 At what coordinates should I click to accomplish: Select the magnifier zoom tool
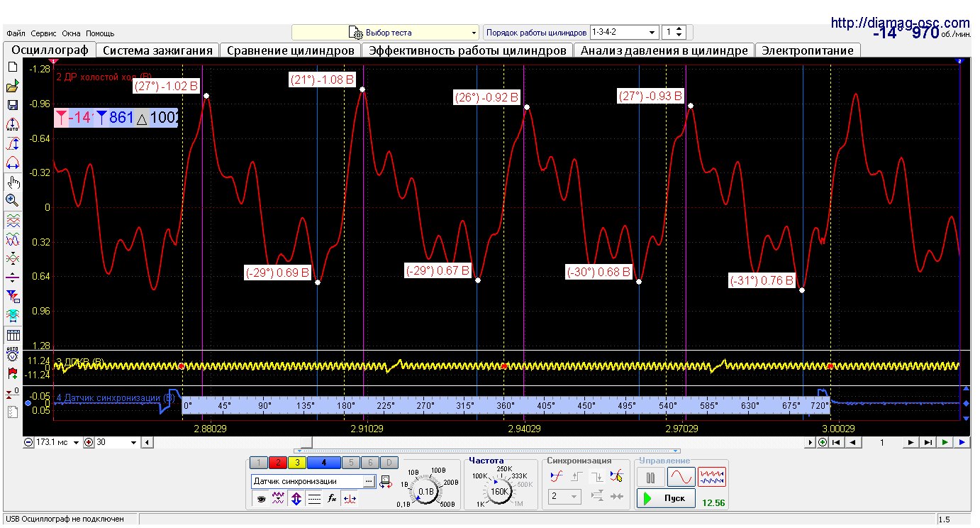click(x=12, y=201)
